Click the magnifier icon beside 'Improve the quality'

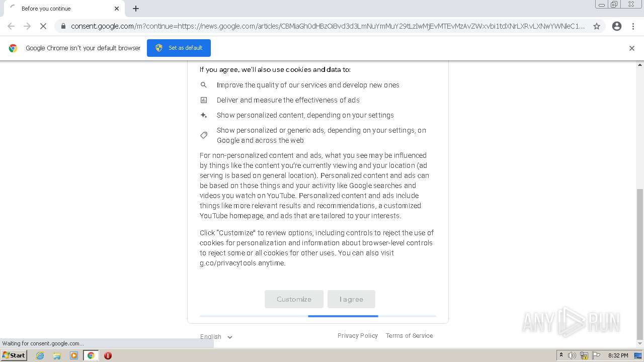point(204,85)
